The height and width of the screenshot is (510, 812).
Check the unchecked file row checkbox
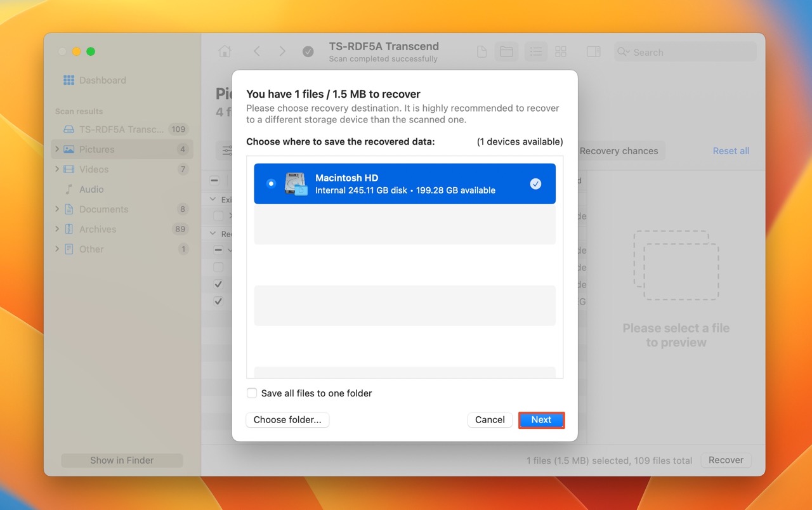pyautogui.click(x=218, y=267)
